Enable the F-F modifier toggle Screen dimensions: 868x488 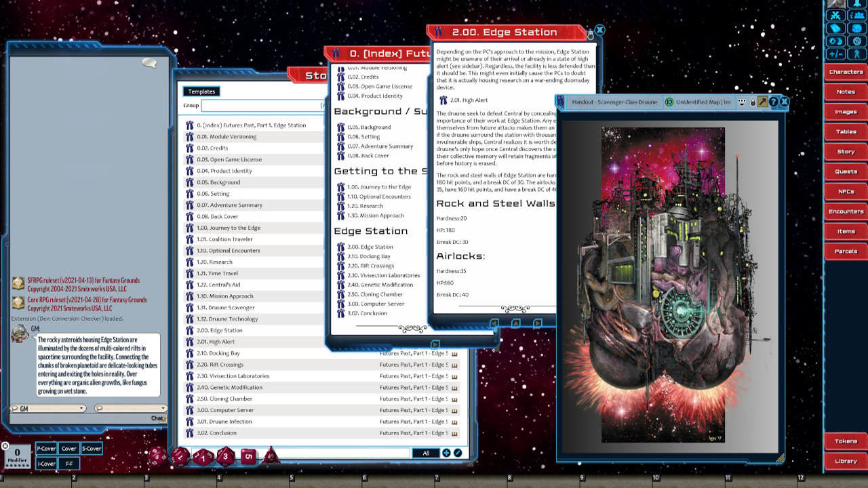68,463
